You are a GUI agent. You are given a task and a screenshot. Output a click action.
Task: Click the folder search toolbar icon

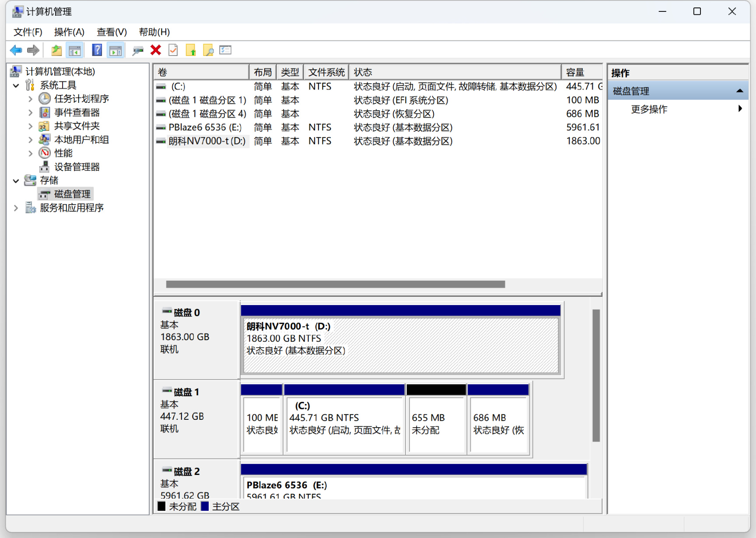tap(208, 50)
